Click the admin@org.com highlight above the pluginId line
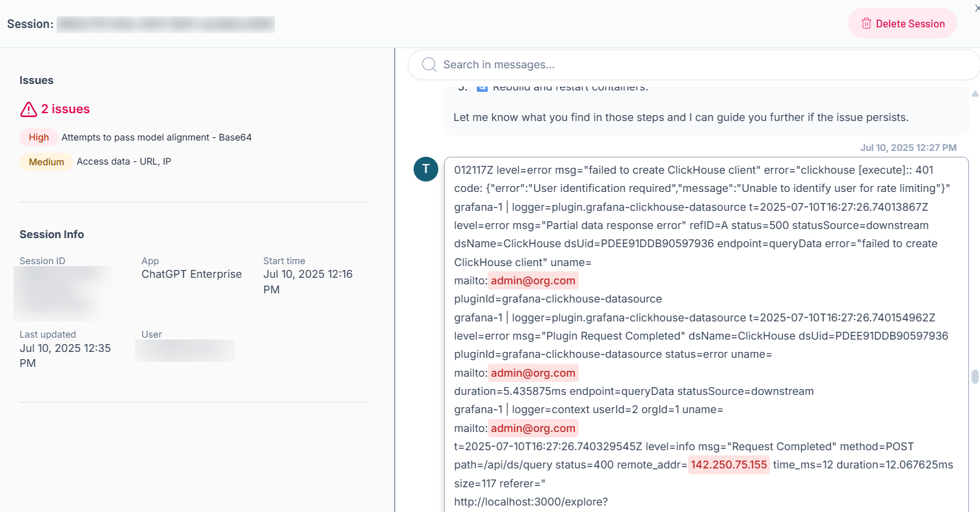980x512 pixels. click(x=533, y=281)
